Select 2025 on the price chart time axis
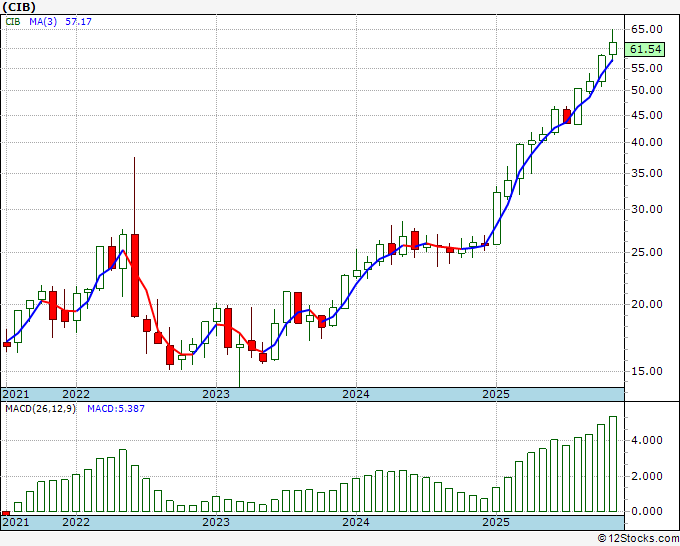 pos(496,394)
